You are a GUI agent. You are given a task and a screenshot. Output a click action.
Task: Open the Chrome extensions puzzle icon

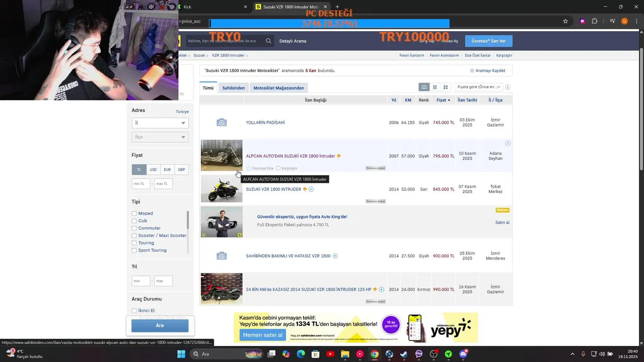click(595, 21)
